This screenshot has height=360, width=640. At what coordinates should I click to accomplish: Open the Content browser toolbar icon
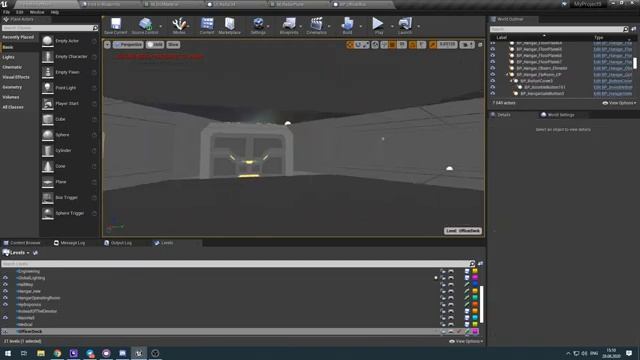point(207,24)
